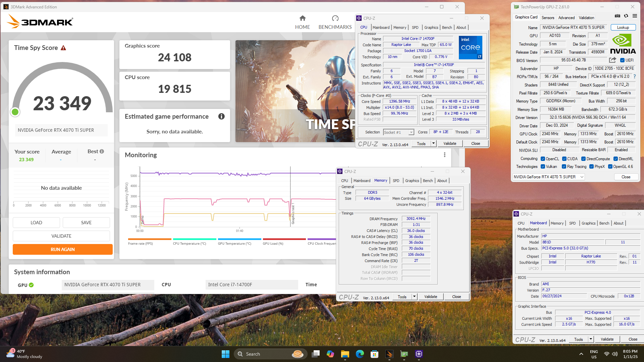Click the Time Spy Score warning triangle

click(63, 48)
